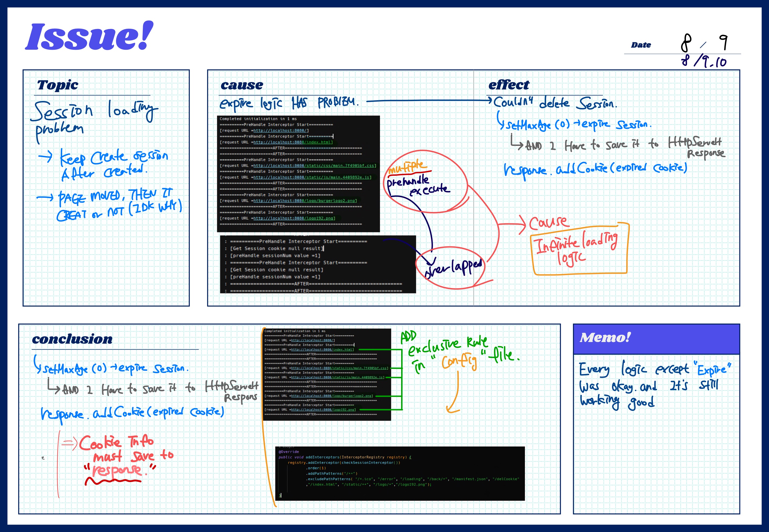
Task: Click the purple Memo! header banner
Action: [x=656, y=339]
